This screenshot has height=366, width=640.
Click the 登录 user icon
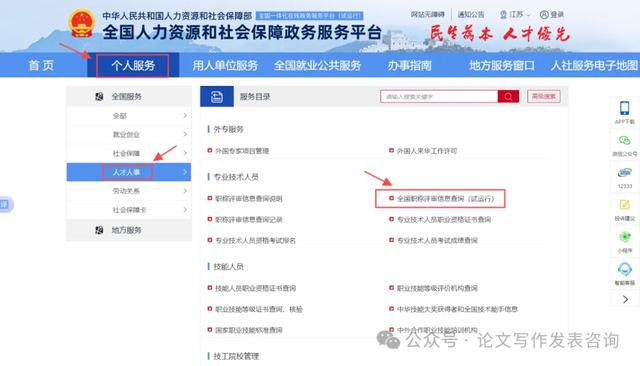[544, 15]
